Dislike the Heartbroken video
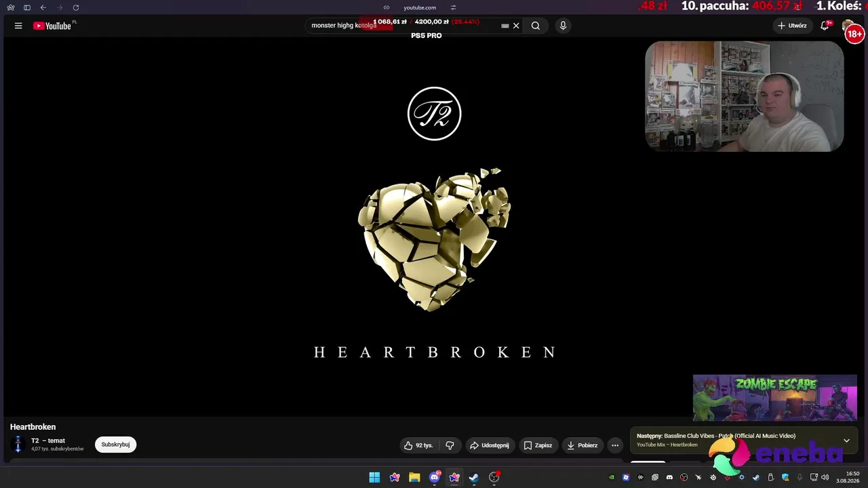Viewport: 868px width, 488px height. click(450, 445)
